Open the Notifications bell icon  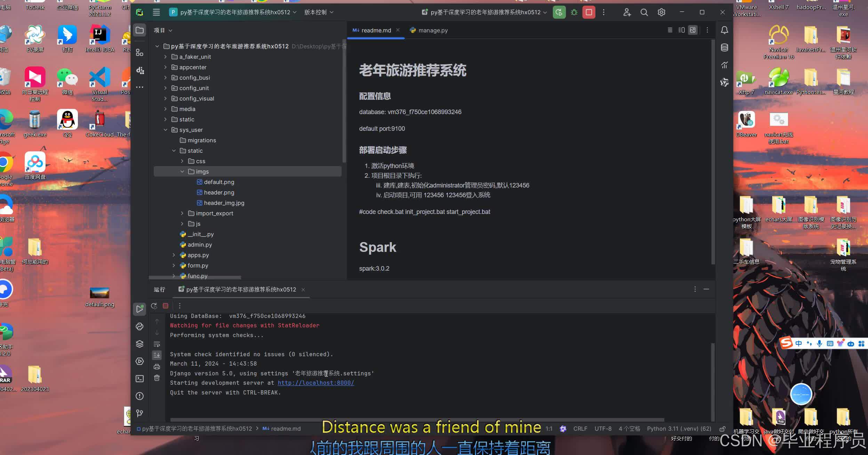pos(724,30)
